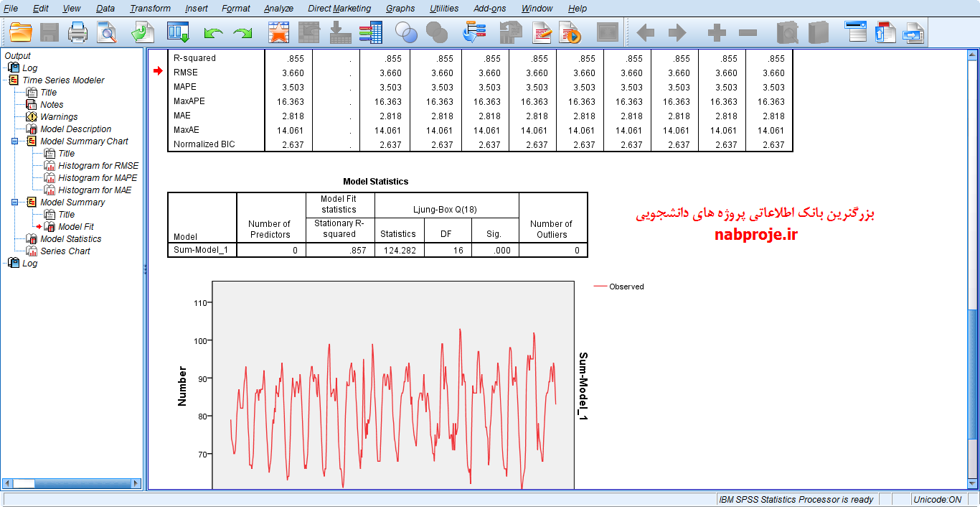The height and width of the screenshot is (507, 980).
Task: Click the Observed legend entry on chart
Action: (x=619, y=287)
